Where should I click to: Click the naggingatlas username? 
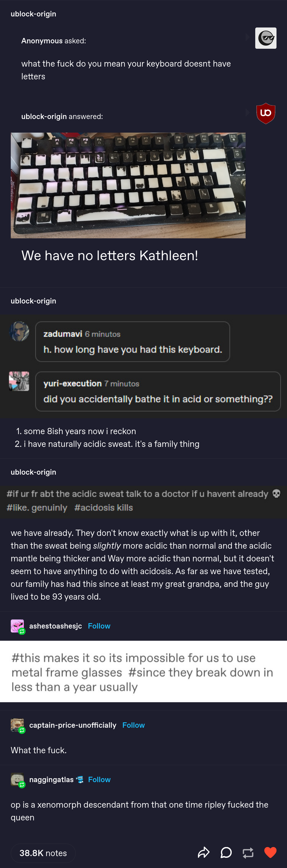(51, 779)
